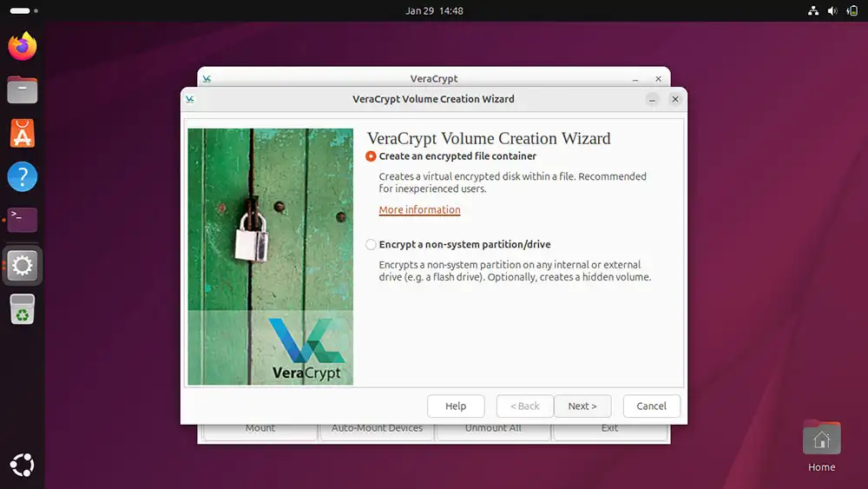Open the Home folder desktop icon
The height and width of the screenshot is (489, 868).
(821, 446)
